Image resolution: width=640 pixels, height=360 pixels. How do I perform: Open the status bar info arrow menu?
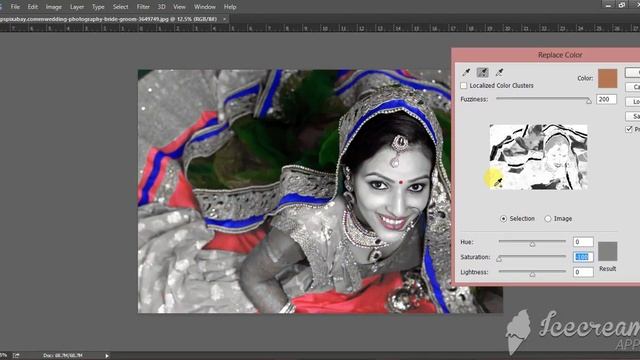tap(107, 356)
